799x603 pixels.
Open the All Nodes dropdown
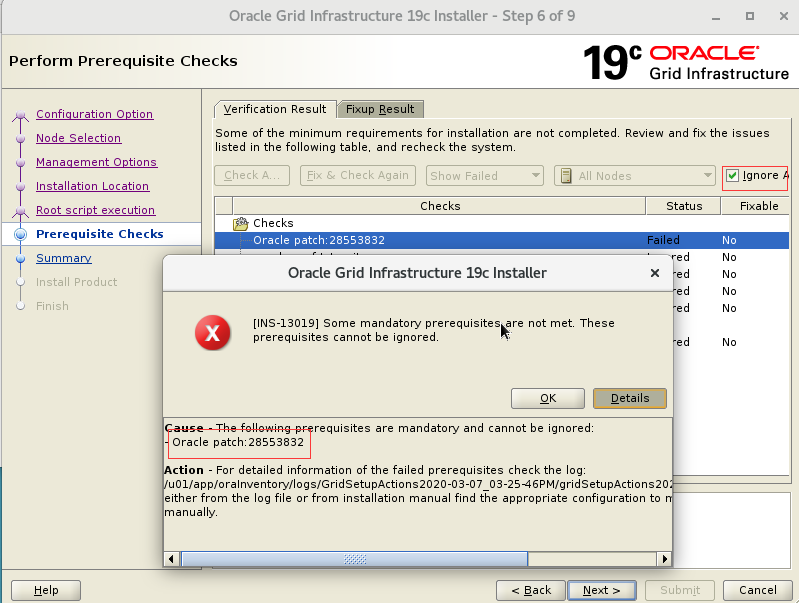[x=635, y=176]
